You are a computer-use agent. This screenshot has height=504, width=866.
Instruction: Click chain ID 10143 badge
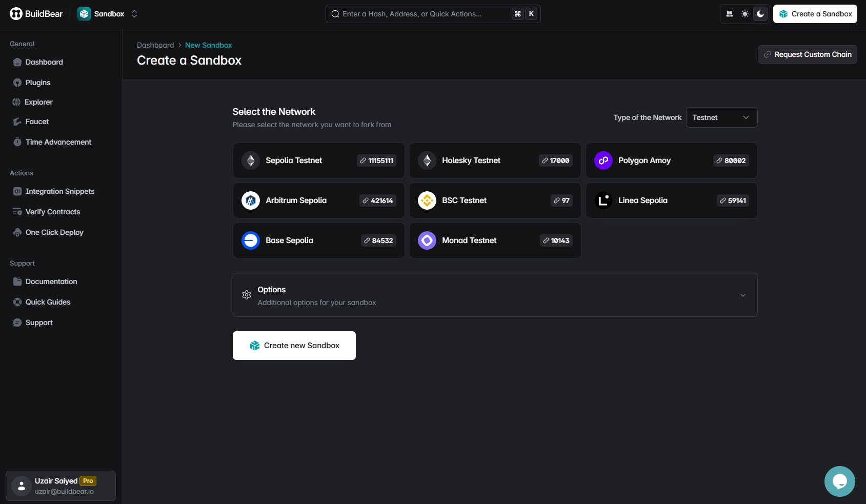(x=556, y=240)
